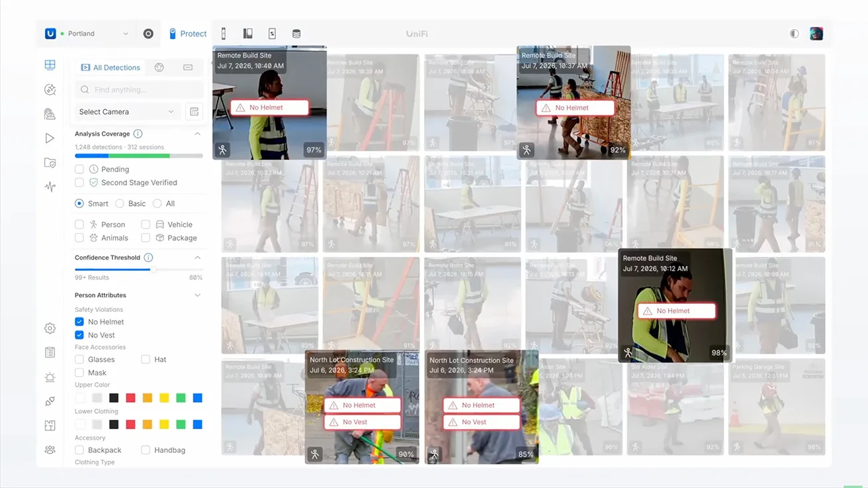Open the floor plan sidebar icon
The height and width of the screenshot is (488, 868).
[50, 426]
